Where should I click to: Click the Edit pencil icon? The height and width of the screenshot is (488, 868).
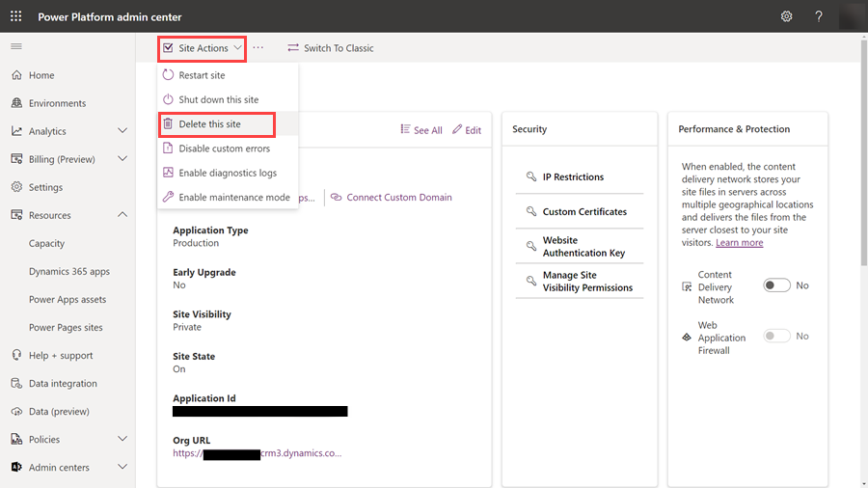[457, 129]
